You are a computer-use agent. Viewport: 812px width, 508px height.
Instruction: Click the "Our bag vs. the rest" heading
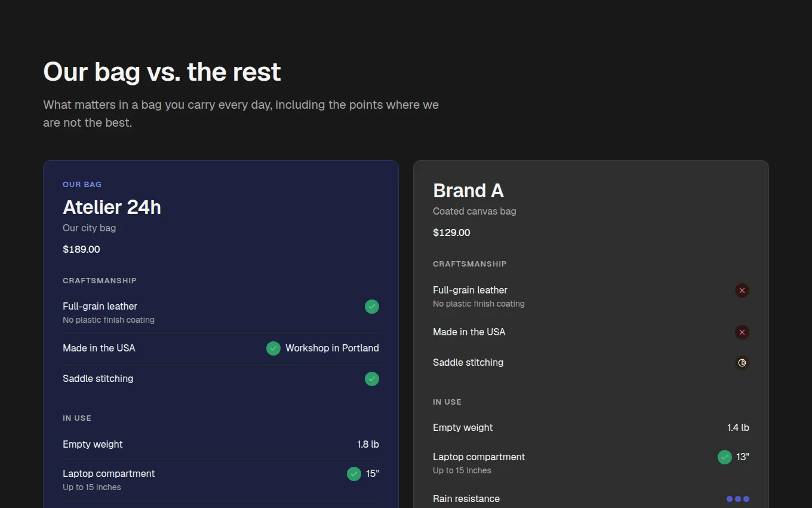click(162, 72)
